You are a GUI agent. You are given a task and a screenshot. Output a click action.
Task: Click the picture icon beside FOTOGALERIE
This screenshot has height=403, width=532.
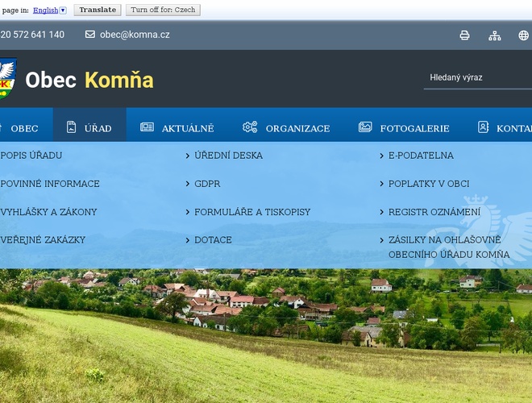pos(365,127)
